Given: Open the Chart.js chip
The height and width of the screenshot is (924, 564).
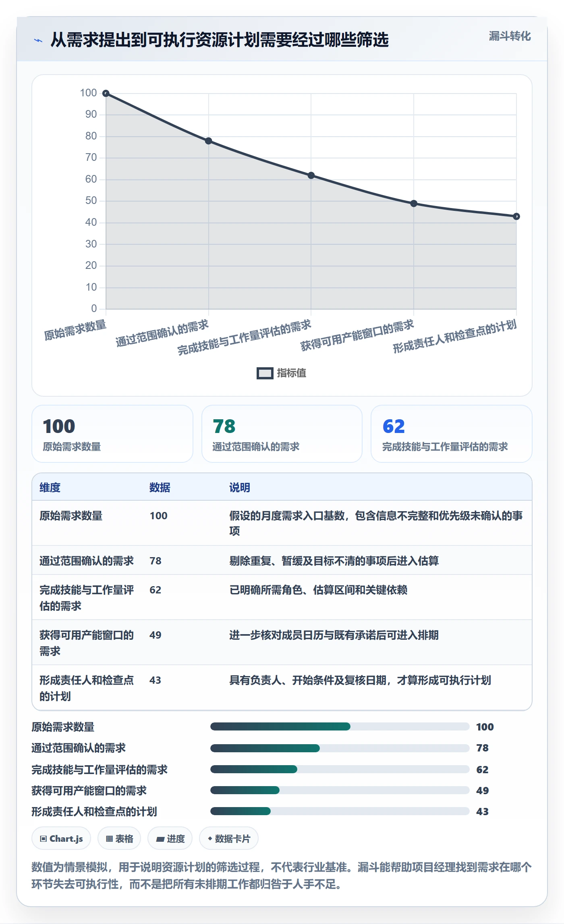Looking at the screenshot, I should pos(61,839).
